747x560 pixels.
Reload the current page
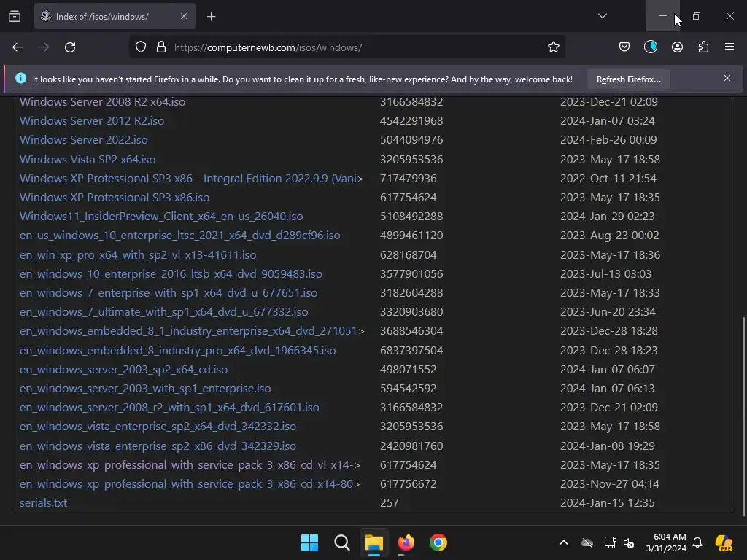tap(70, 47)
